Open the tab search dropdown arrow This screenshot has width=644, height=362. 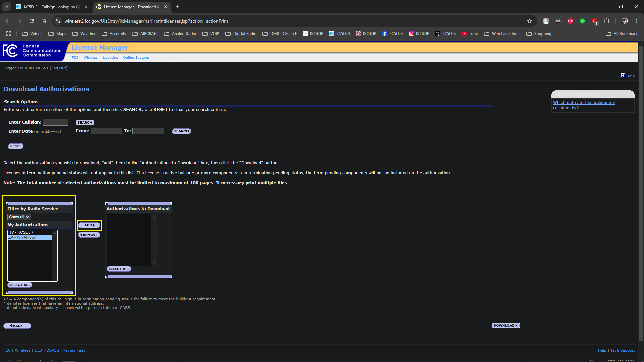[x=7, y=7]
